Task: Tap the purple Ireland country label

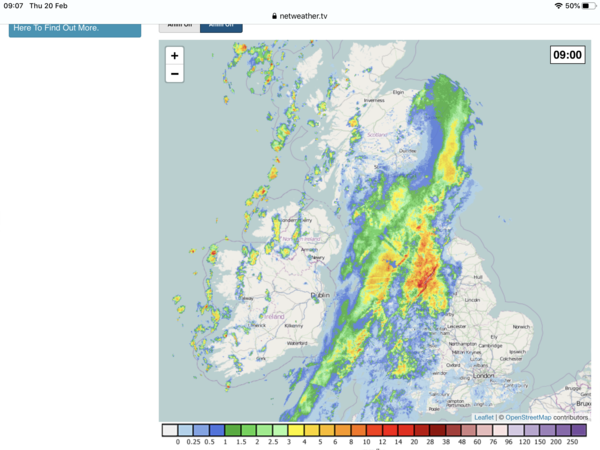Action: [x=274, y=317]
